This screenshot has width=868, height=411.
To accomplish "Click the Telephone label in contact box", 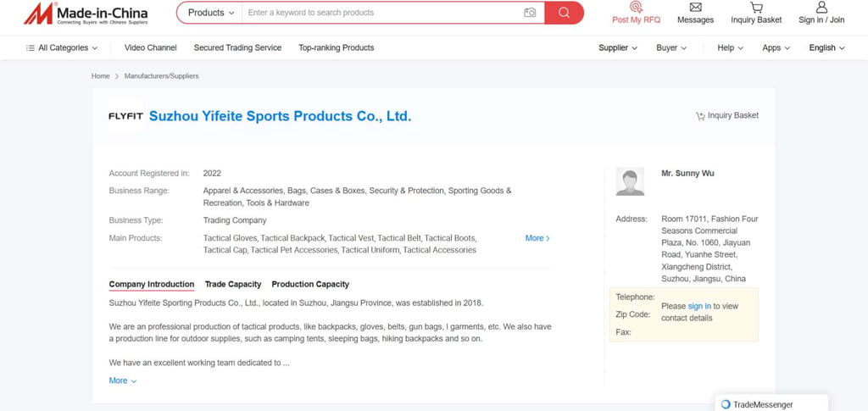I will coord(635,297).
